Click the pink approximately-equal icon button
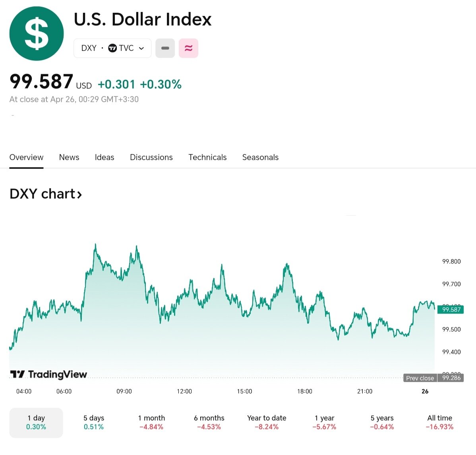 point(188,48)
